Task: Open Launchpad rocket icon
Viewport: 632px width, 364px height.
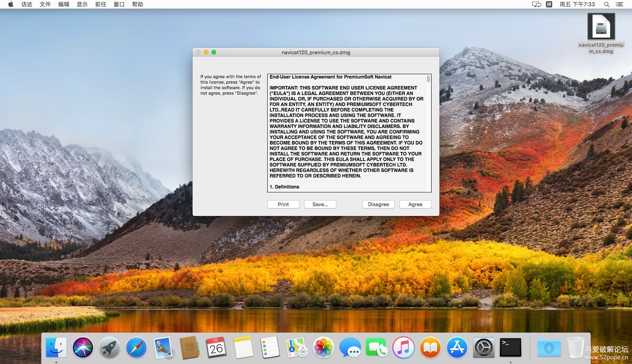Action: (109, 348)
